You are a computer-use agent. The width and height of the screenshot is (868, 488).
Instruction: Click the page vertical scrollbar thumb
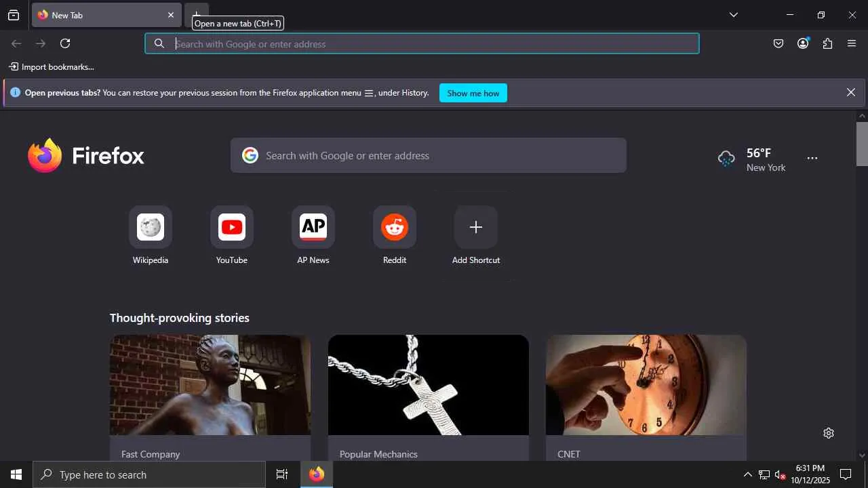tap(862, 144)
